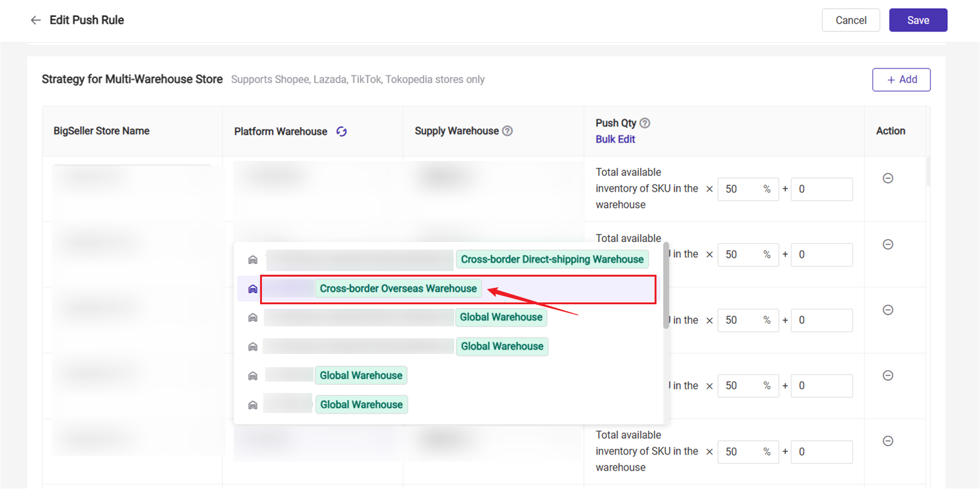Open Supply Warehouse help tooltip icon

(x=508, y=131)
